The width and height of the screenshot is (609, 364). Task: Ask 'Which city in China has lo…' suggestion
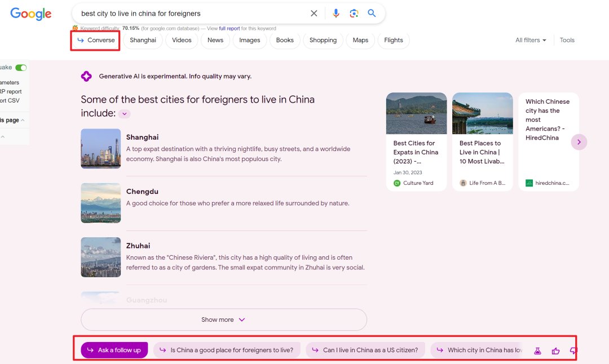tap(478, 350)
